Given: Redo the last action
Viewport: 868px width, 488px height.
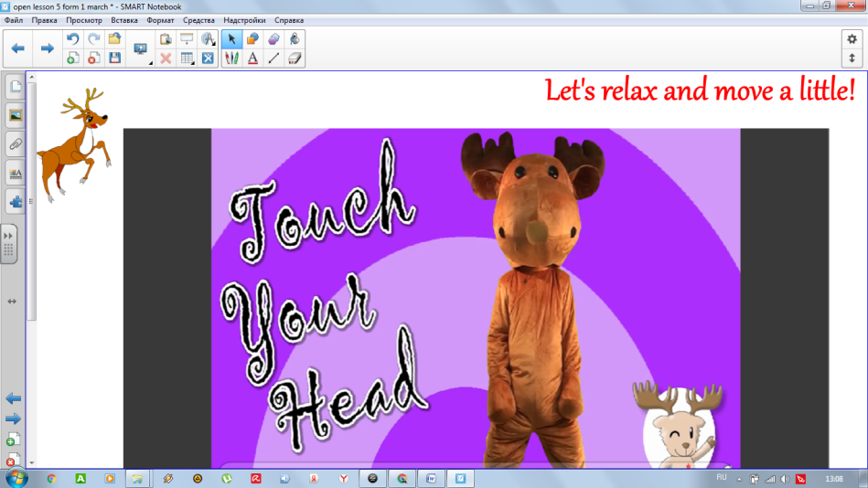Looking at the screenshot, I should click(93, 38).
